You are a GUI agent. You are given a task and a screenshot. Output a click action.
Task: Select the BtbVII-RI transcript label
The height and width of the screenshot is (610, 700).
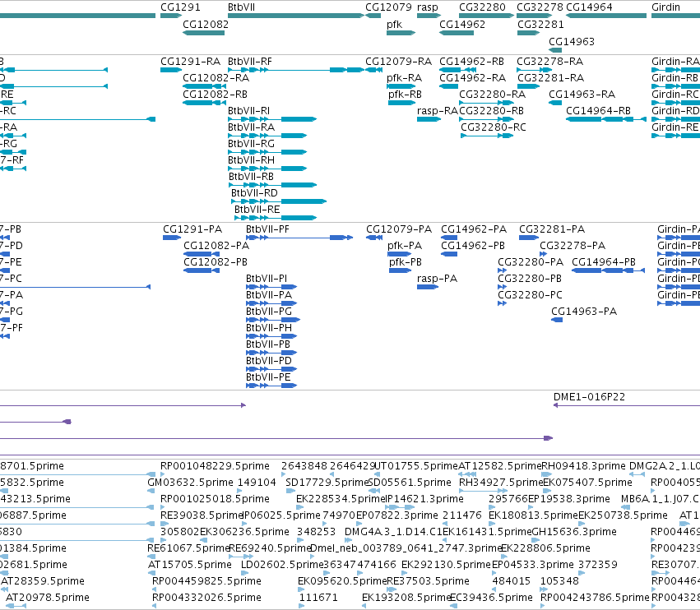pos(249,111)
